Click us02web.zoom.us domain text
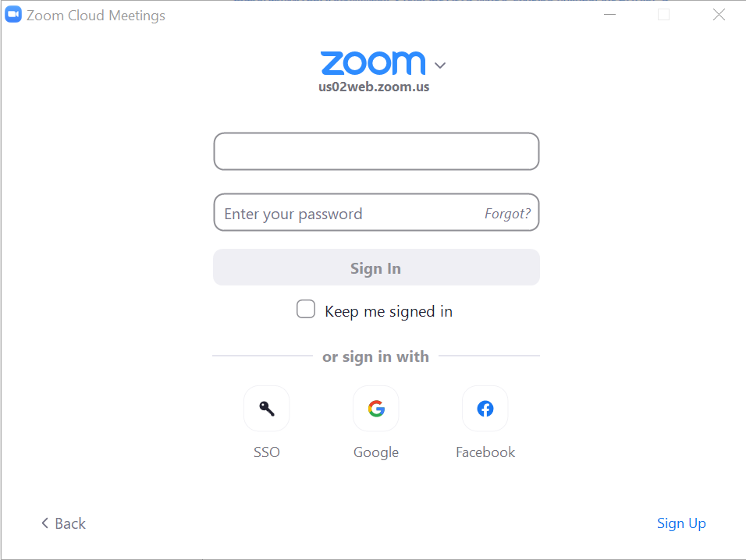746x560 pixels. [373, 87]
